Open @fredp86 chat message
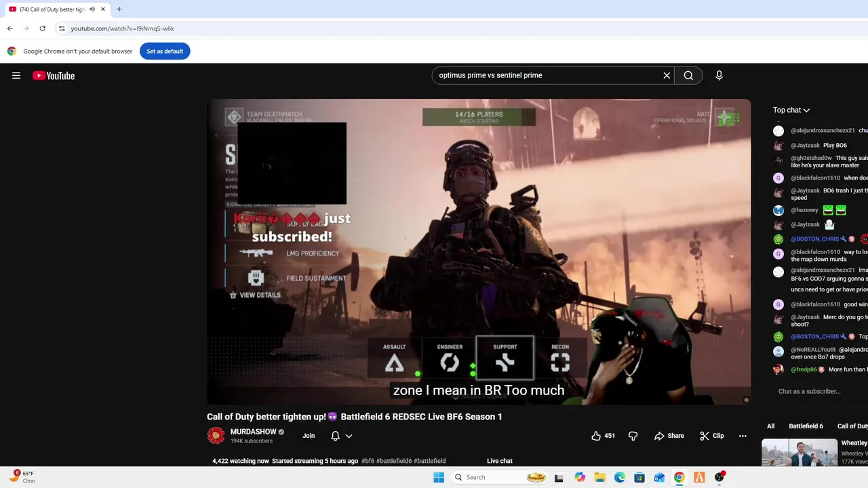Image resolution: width=868 pixels, height=488 pixels. click(804, 369)
